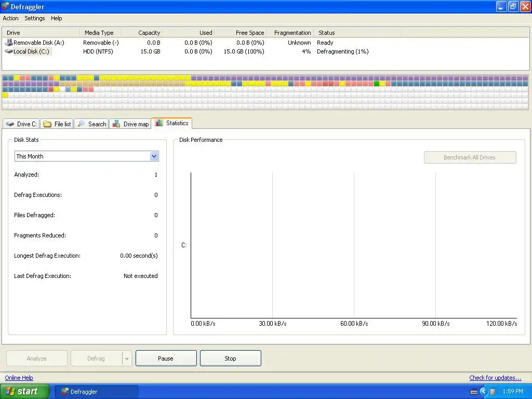Sort by the Status column header

[x=357, y=33]
